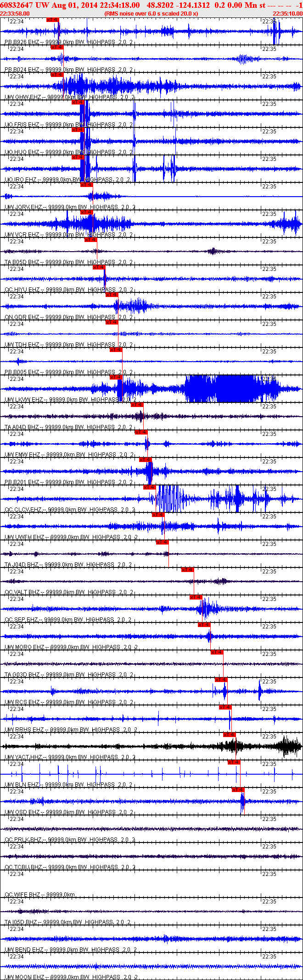The image size is (303, 980).
Task: Select the TA J04D BHZ trace label
Action: pos(68,565)
